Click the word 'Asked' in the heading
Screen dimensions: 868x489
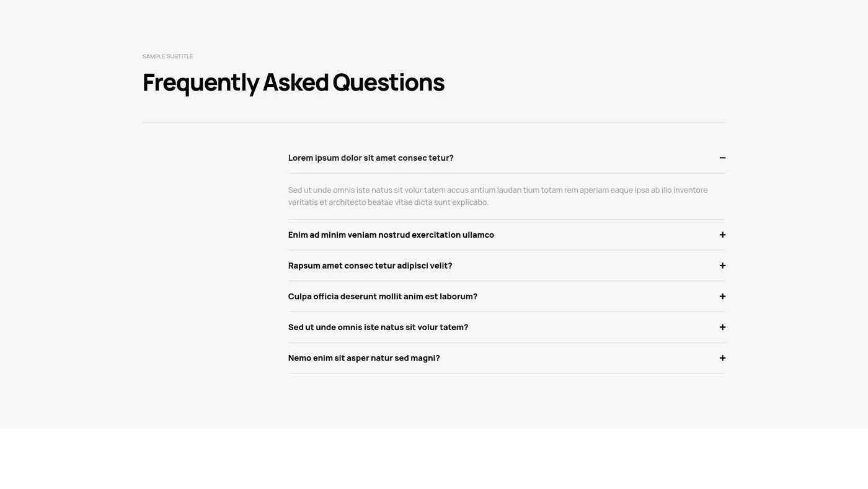click(295, 83)
